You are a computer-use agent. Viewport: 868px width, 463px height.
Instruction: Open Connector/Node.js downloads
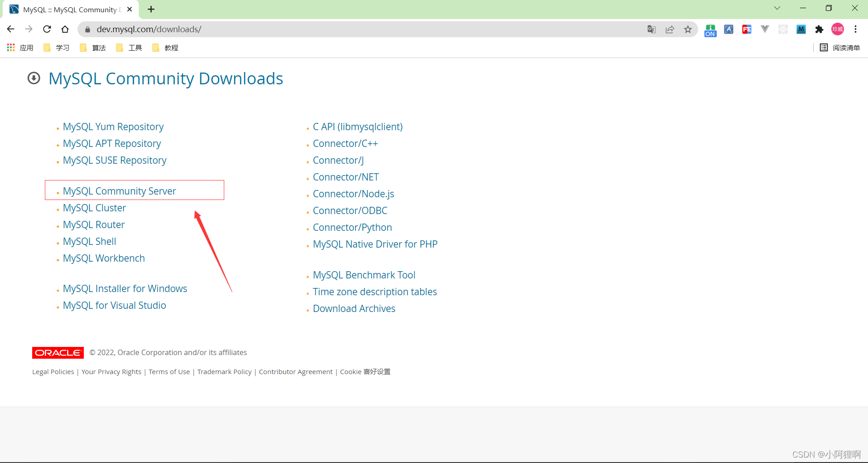pyautogui.click(x=353, y=194)
